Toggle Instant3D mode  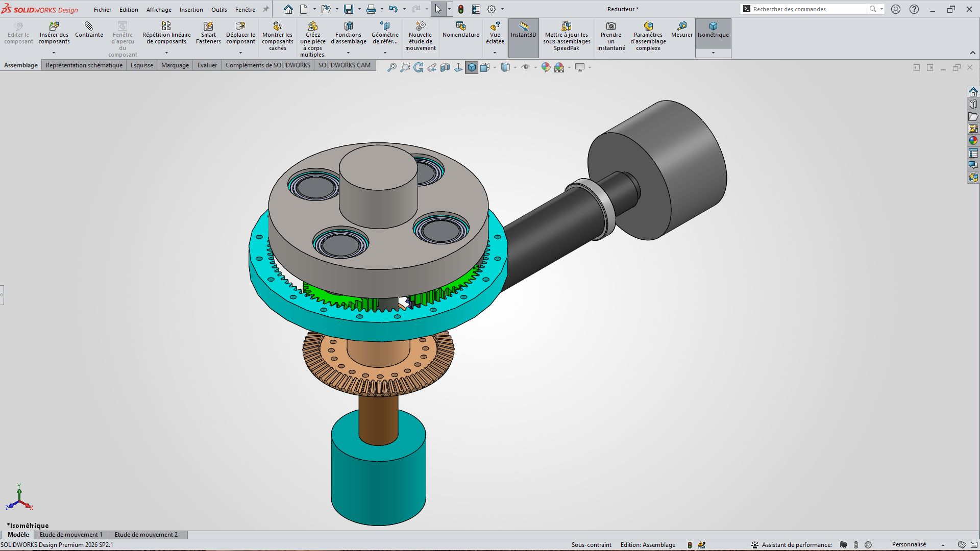[524, 38]
